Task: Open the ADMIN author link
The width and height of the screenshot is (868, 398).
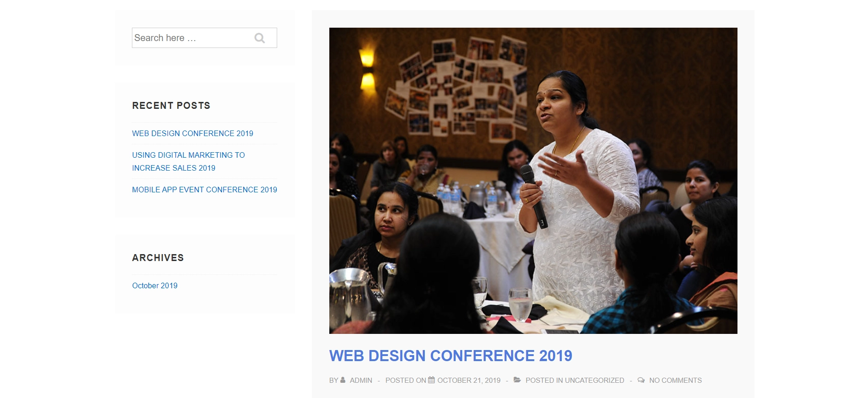Action: [x=361, y=380]
